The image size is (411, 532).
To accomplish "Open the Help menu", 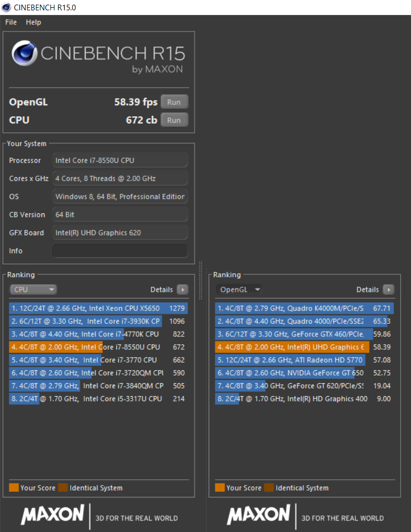I will [34, 22].
